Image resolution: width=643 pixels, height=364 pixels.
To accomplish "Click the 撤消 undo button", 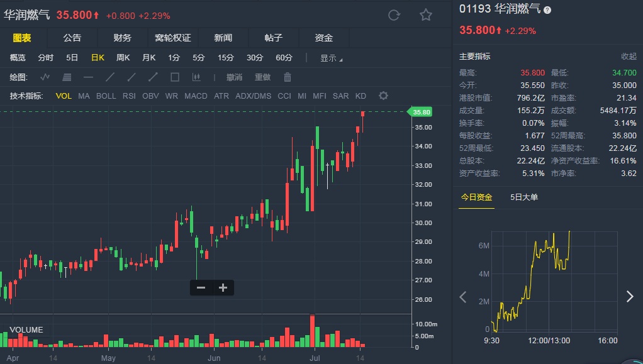I will 234,77.
